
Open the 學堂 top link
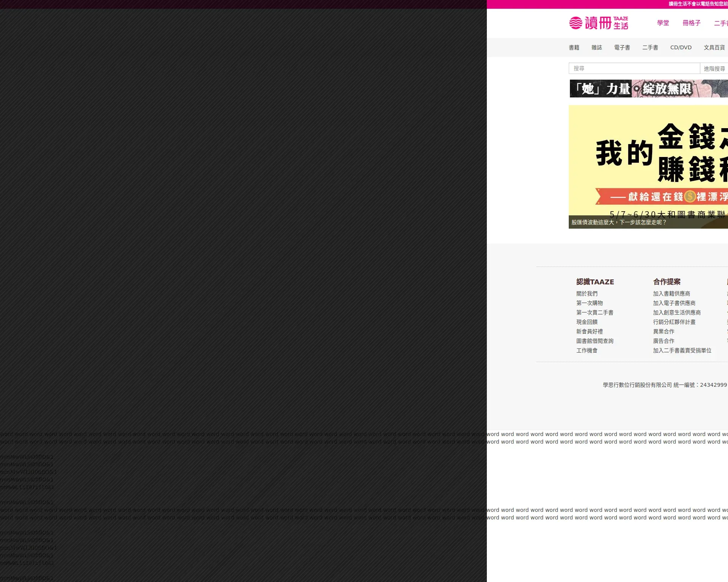[x=663, y=23]
